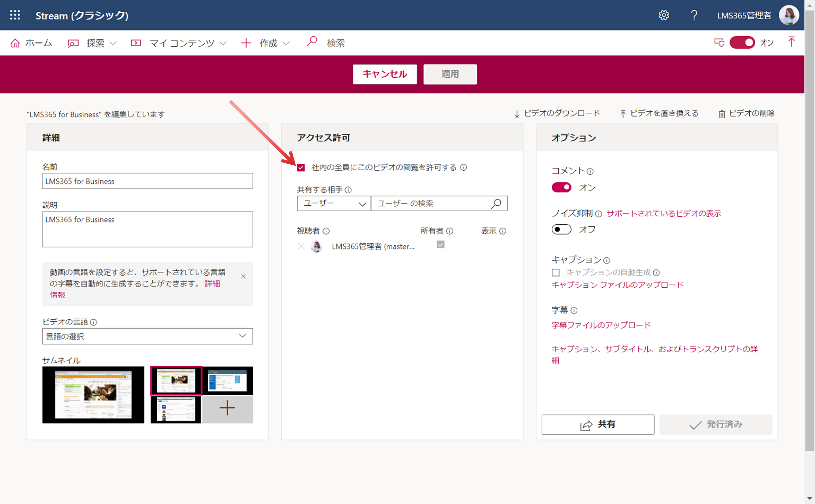Click info icon next to ノイズ抑制

[599, 214]
